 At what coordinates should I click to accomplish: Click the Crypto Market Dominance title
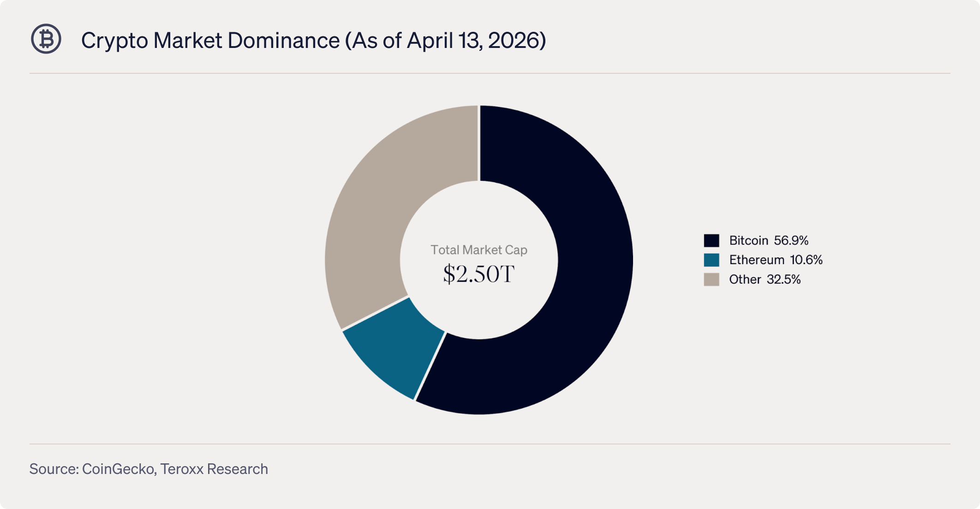click(x=210, y=41)
